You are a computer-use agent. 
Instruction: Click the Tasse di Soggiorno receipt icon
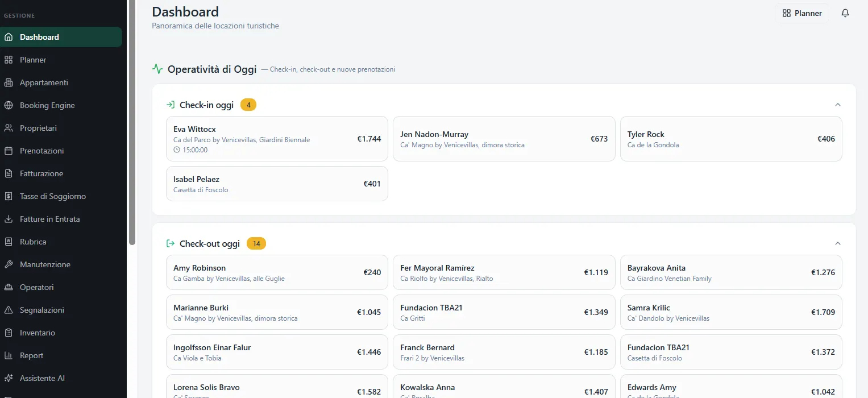click(x=9, y=196)
